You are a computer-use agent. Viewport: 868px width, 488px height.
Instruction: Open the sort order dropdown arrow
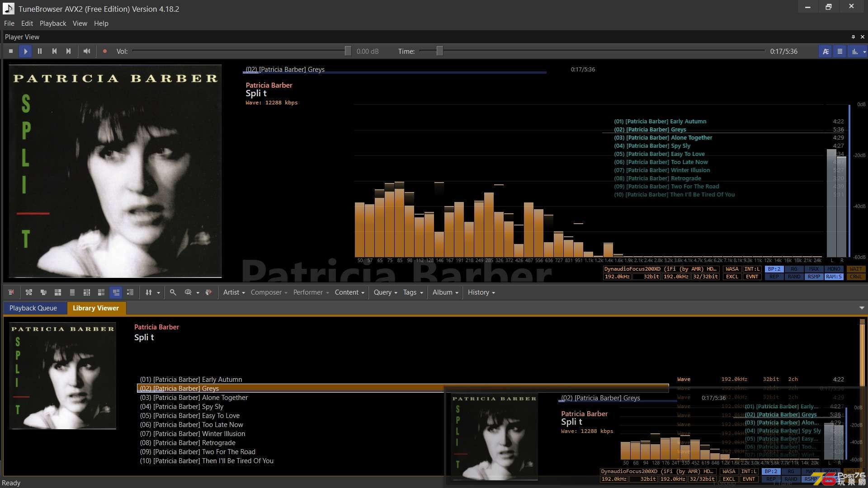pos(158,293)
